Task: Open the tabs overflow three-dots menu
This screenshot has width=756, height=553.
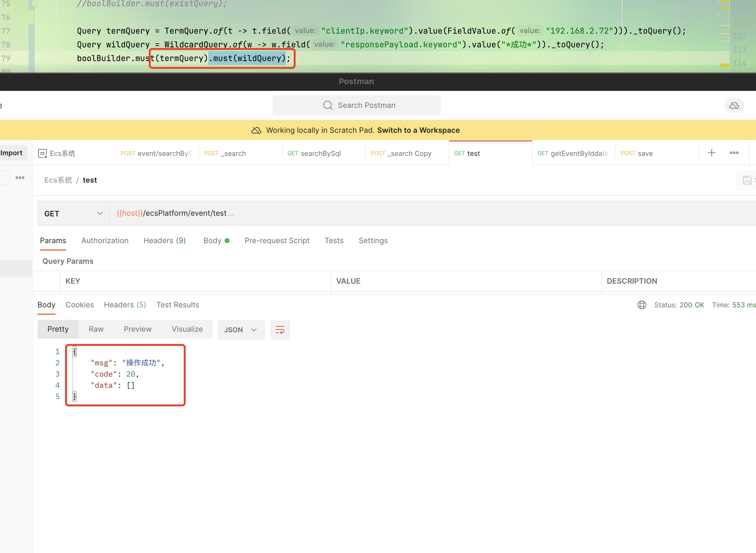Action: point(734,153)
